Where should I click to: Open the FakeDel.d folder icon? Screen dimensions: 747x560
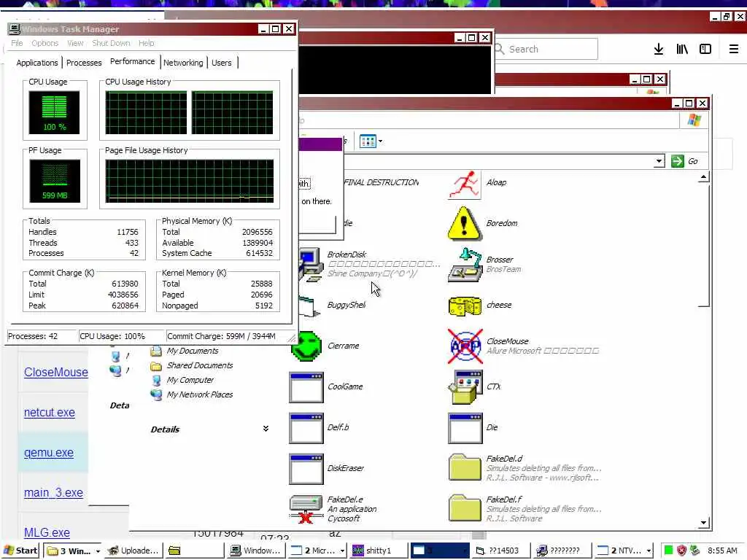pos(465,467)
